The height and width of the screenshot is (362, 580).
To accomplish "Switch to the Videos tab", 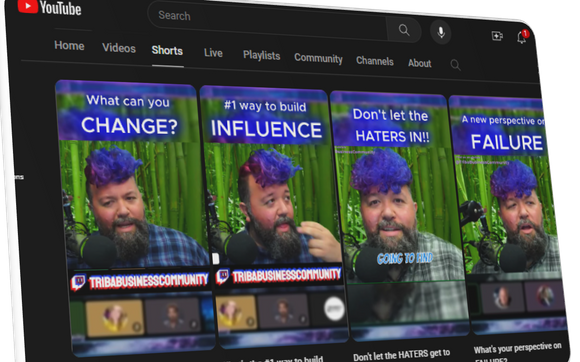I will coord(119,48).
